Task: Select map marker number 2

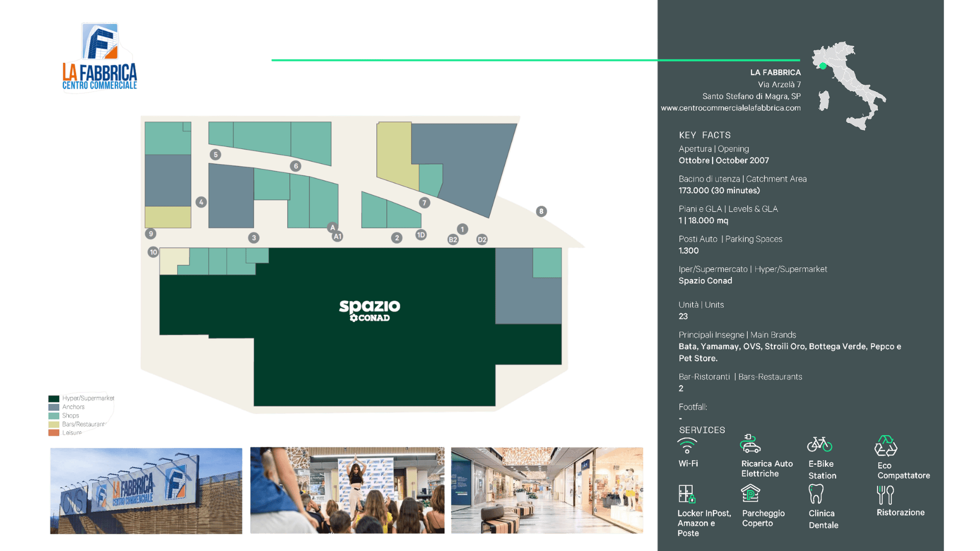Action: coord(397,238)
